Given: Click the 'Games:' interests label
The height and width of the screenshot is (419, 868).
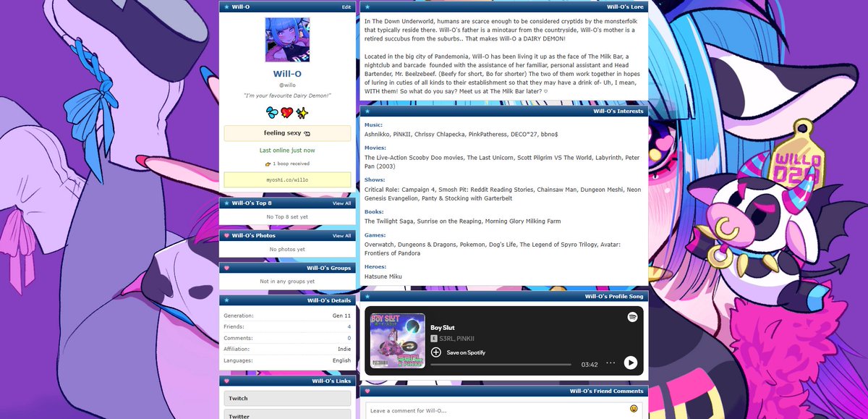Looking at the screenshot, I should coord(375,235).
